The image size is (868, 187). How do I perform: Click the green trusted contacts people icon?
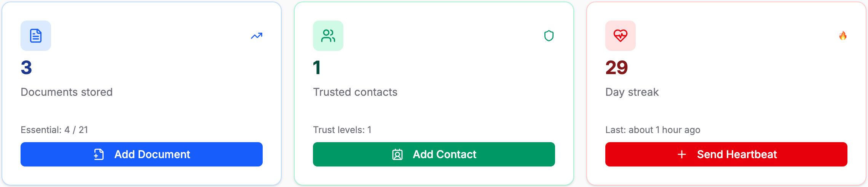[328, 36]
